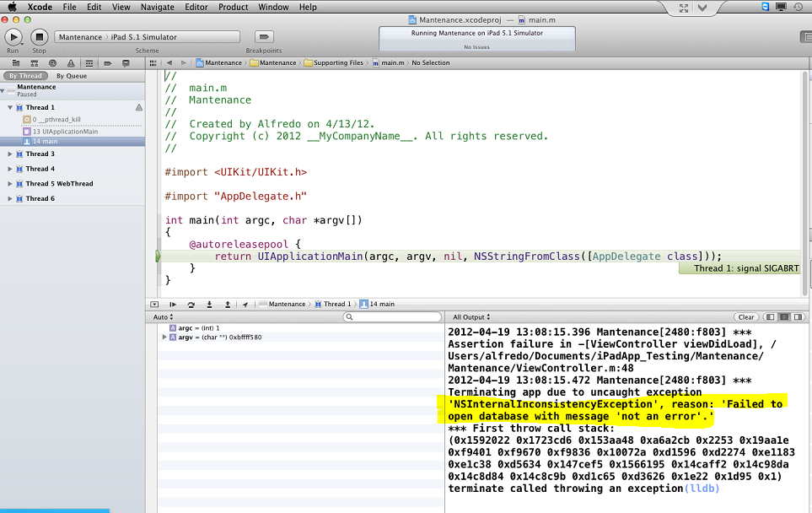Continue program execution in debug bar

coord(173,305)
